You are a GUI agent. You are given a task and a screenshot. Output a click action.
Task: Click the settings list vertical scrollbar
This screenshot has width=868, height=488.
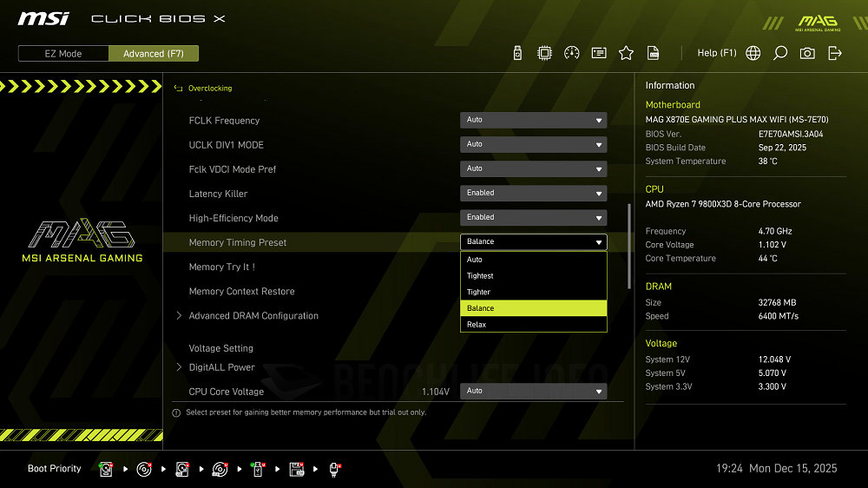coord(629,246)
